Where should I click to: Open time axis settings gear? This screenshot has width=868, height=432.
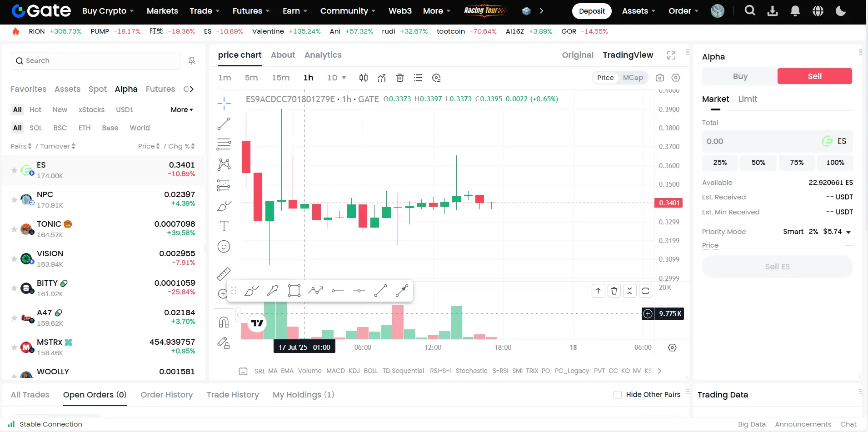point(672,348)
